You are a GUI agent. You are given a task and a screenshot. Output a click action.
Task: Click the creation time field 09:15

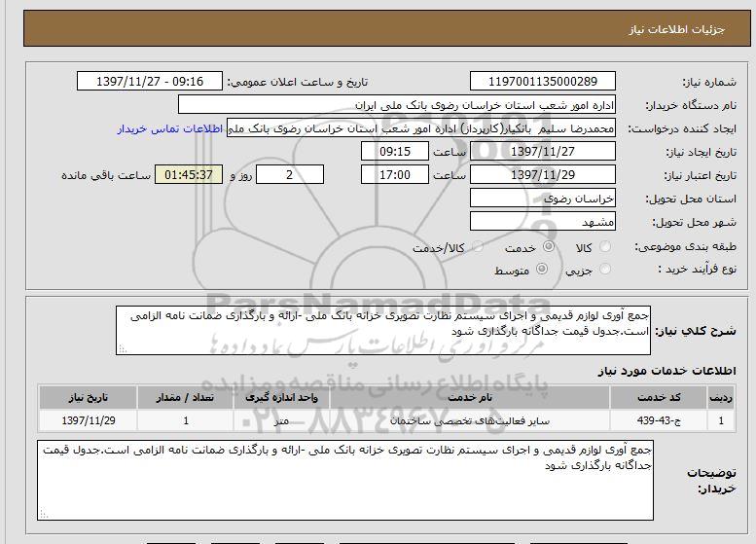395,152
